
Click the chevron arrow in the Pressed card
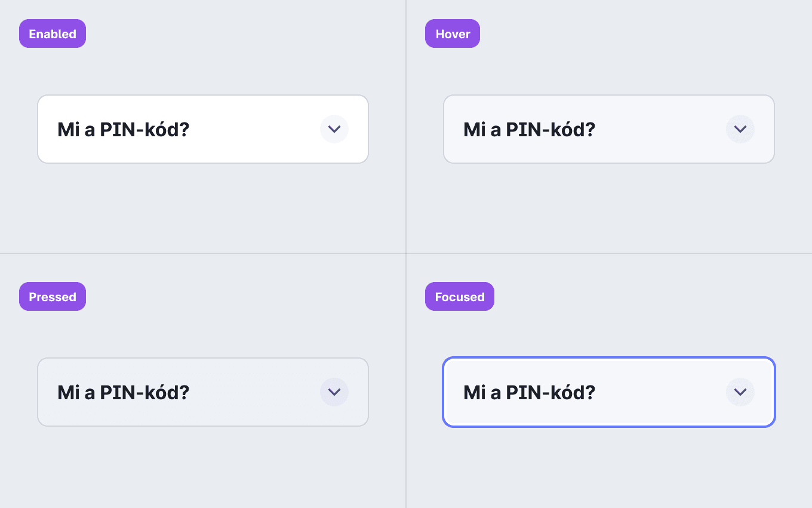click(x=334, y=392)
